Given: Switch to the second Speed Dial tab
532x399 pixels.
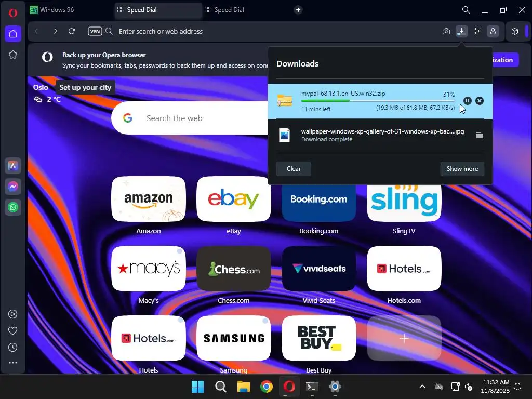Looking at the screenshot, I should [245, 10].
